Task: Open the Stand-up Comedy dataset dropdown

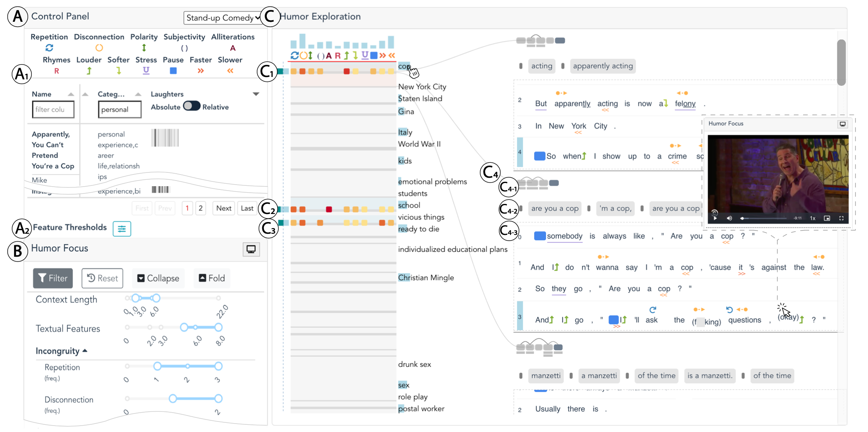Action: point(222,18)
